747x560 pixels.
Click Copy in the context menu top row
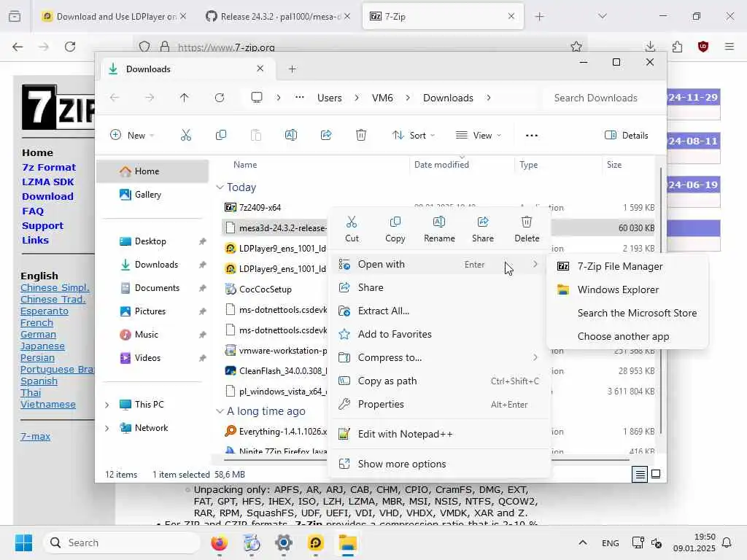coord(395,229)
